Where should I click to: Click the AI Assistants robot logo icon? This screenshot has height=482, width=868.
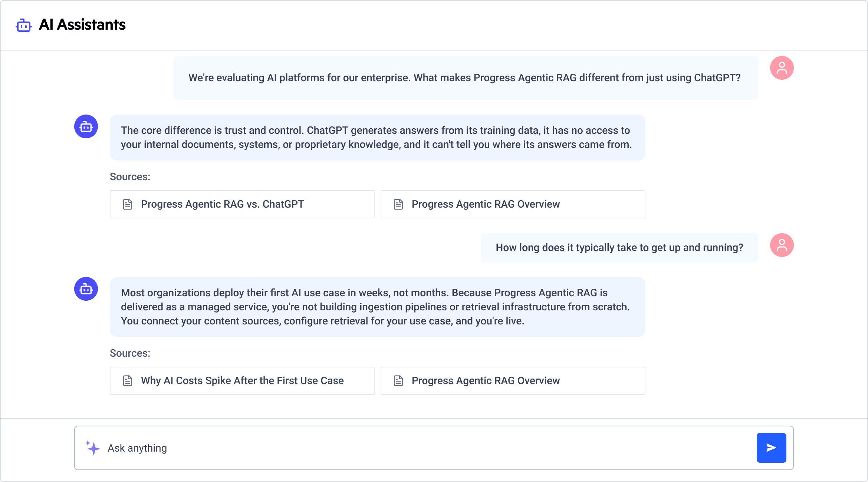(24, 25)
